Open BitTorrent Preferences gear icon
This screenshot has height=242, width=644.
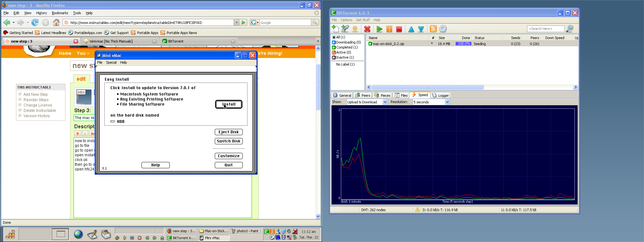click(443, 29)
